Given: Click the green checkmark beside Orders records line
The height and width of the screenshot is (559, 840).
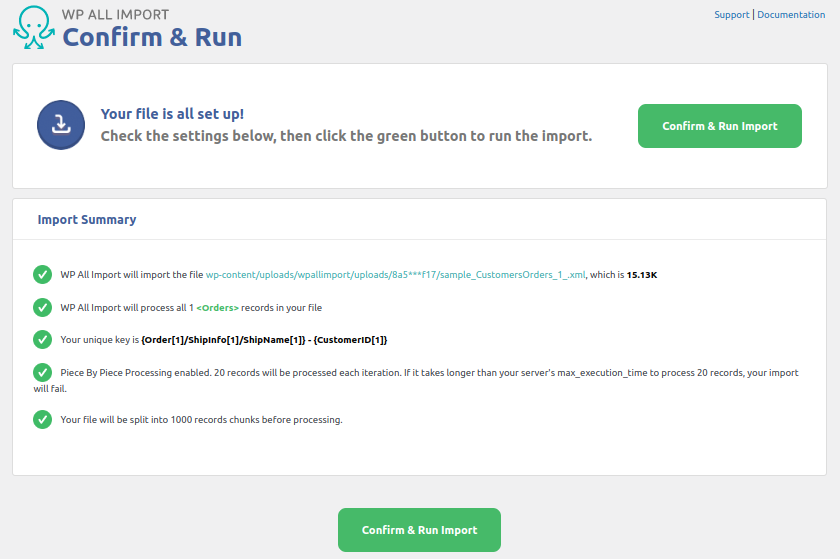Looking at the screenshot, I should [x=42, y=307].
